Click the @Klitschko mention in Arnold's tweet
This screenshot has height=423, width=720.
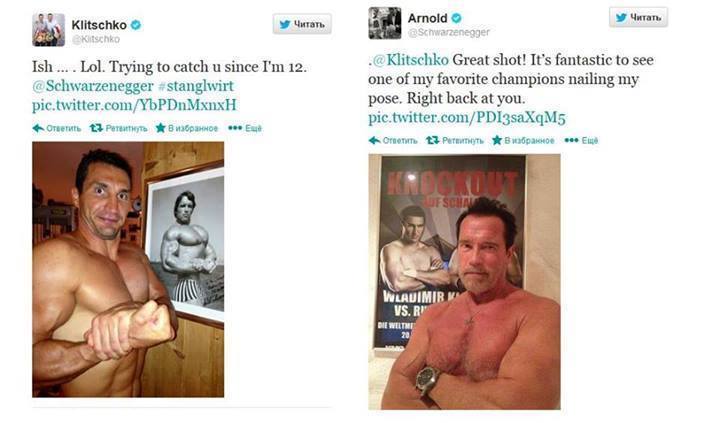(x=410, y=61)
